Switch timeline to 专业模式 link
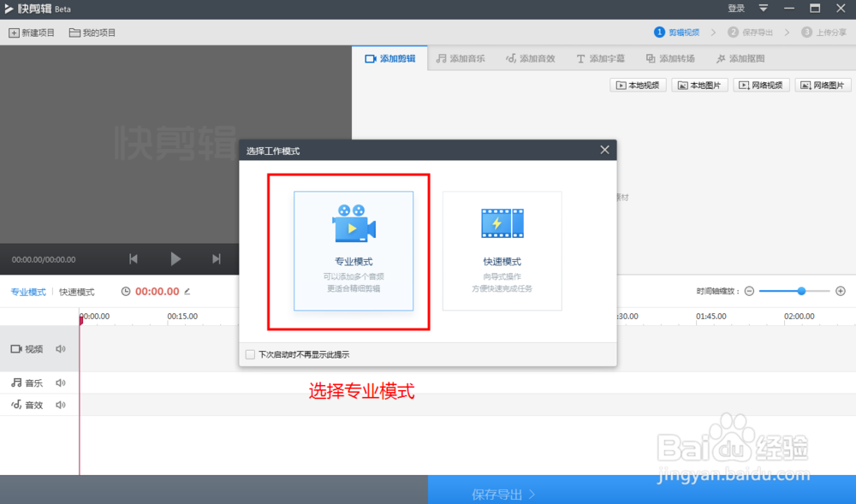 28,292
